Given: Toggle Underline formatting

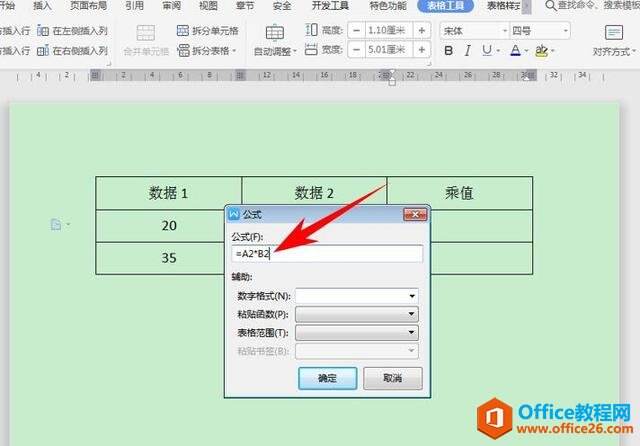Looking at the screenshot, I should [487, 50].
